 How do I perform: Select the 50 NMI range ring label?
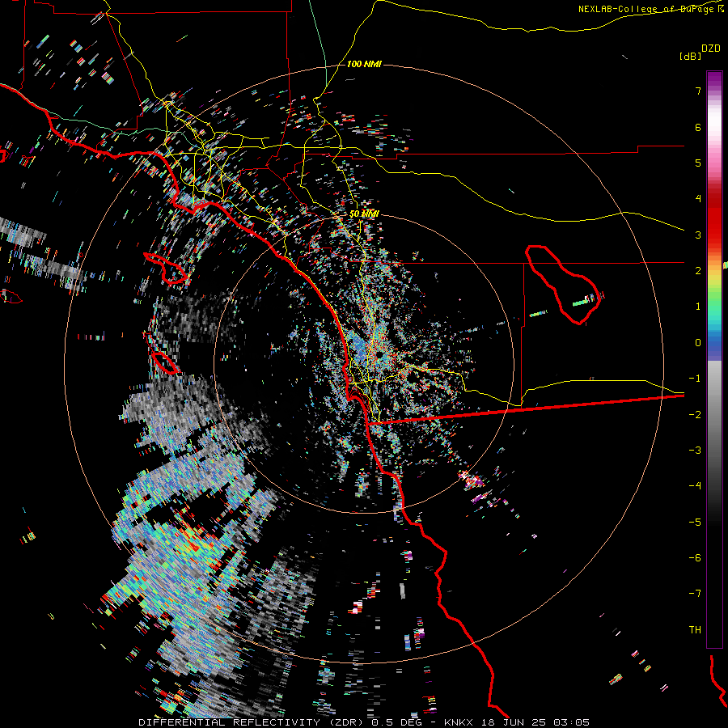364,214
